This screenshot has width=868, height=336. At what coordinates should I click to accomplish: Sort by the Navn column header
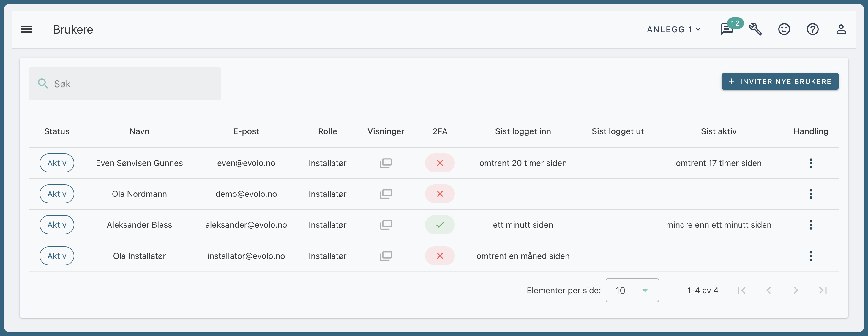[139, 131]
